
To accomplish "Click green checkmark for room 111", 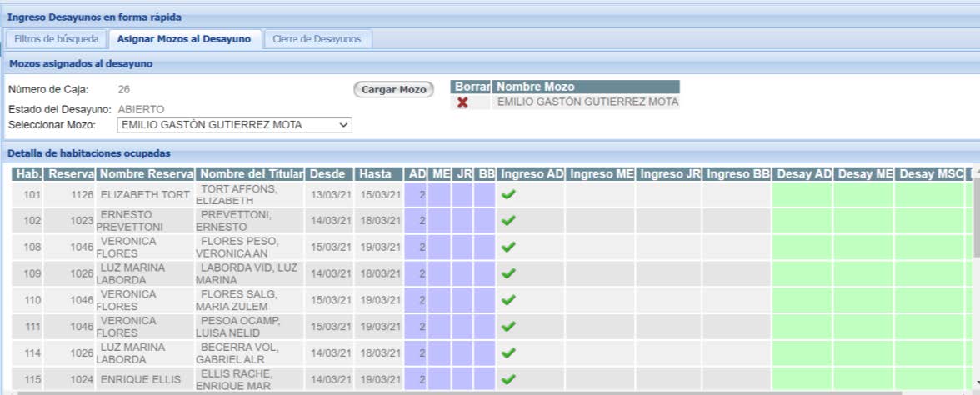I will (508, 327).
